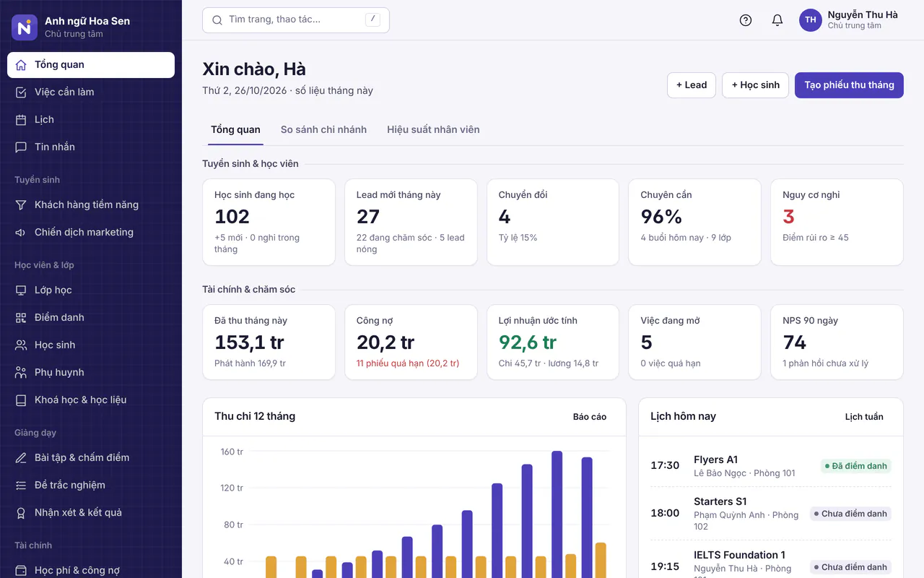Click the Học sinh people icon
Viewport: 924px width, 578px height.
tap(21, 345)
